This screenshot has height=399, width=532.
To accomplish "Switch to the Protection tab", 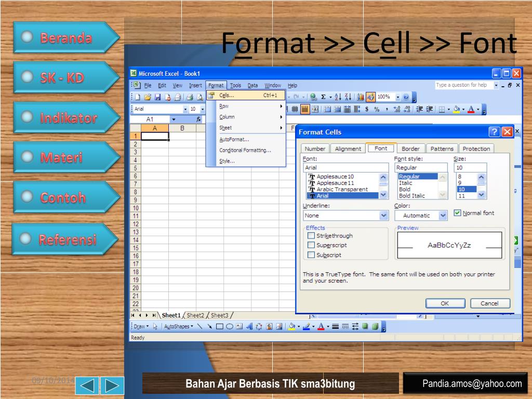I will point(476,149).
